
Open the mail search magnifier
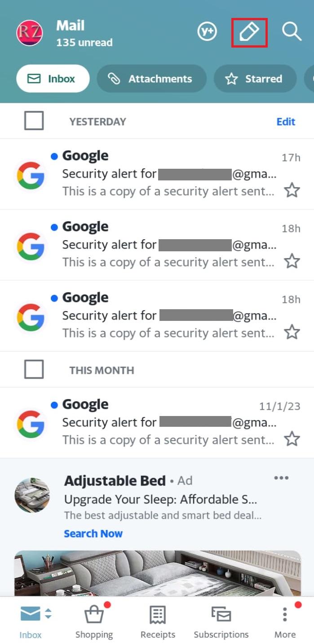pos(292,32)
